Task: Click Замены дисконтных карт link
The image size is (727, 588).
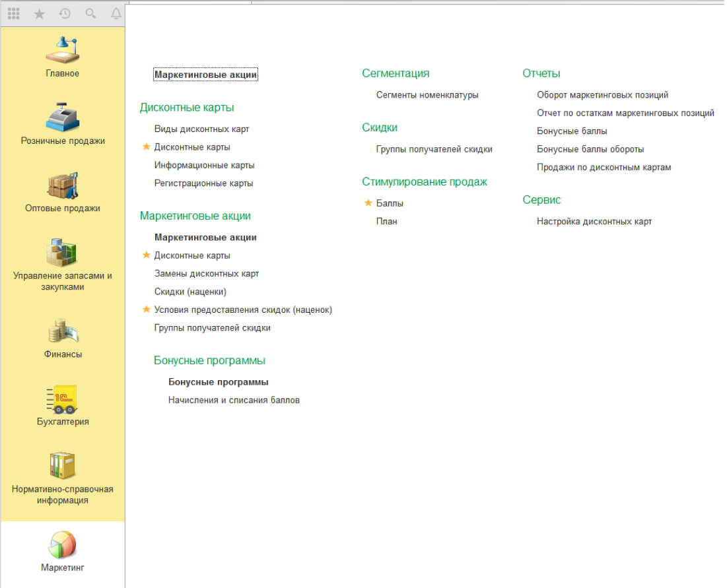Action: tap(206, 273)
